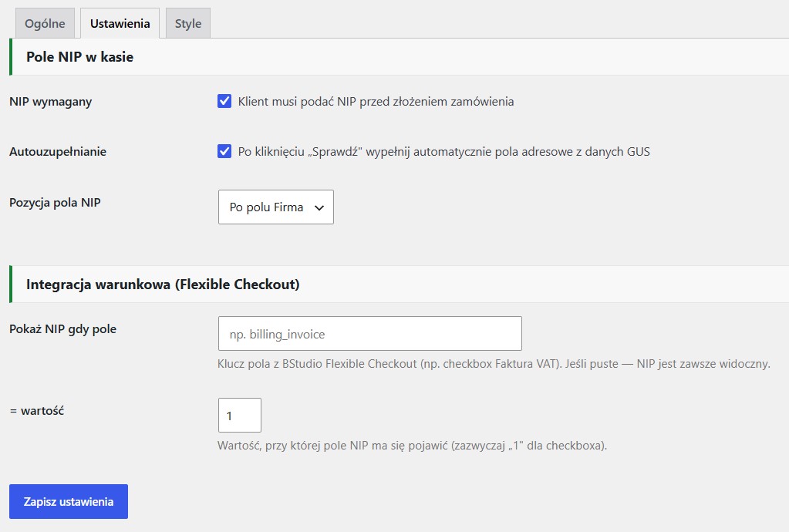The height and width of the screenshot is (532, 789).
Task: Open the Pozycja pola NIP dropdown
Action: 276,207
